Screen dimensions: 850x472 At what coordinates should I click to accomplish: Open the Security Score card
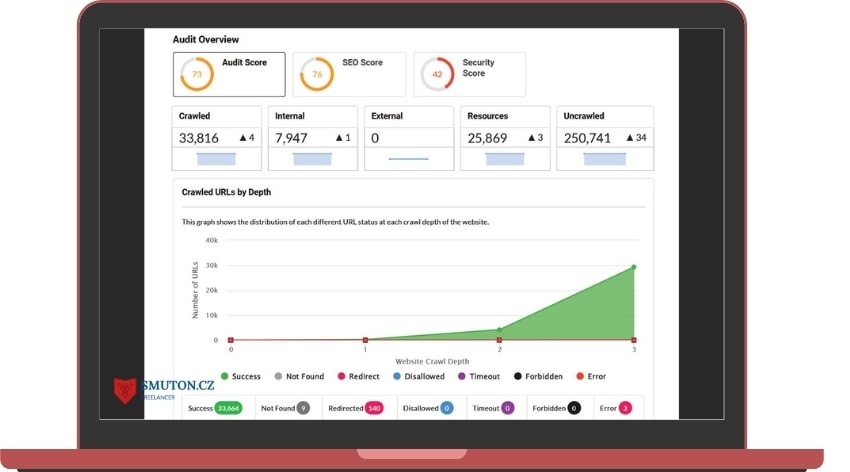(469, 74)
